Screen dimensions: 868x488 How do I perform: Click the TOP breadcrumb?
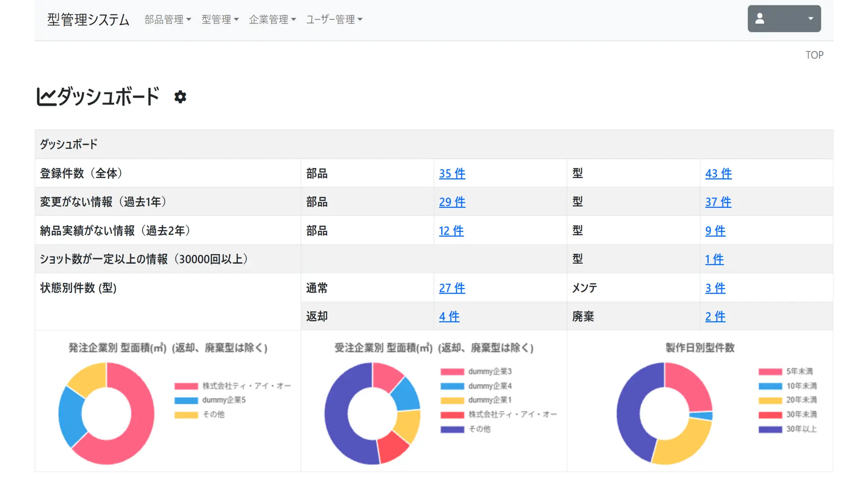[x=814, y=55]
